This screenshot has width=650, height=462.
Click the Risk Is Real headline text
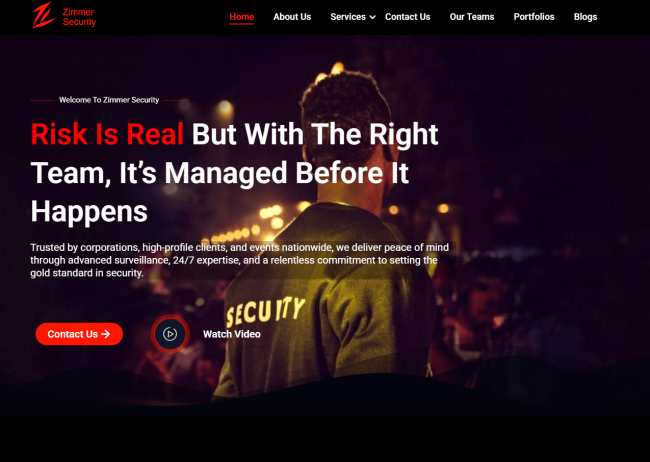tap(107, 134)
